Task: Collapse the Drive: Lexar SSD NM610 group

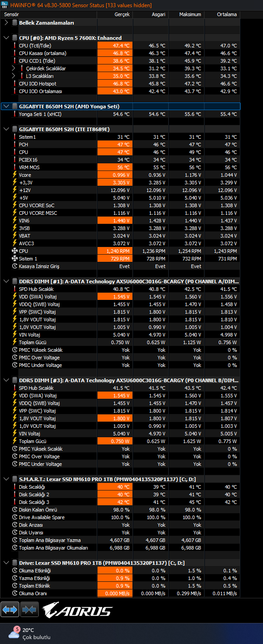Action: point(6,563)
